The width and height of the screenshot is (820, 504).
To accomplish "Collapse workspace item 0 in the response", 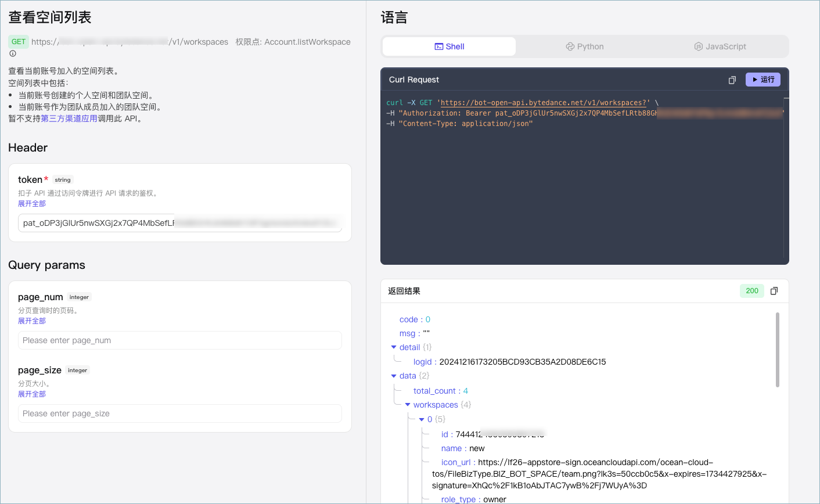I will 422,419.
